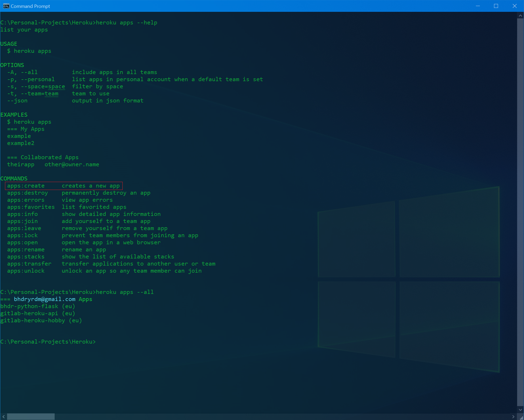Screen dimensions: 524x420
Task: Click the '-A, --all' option
Action: (x=22, y=72)
